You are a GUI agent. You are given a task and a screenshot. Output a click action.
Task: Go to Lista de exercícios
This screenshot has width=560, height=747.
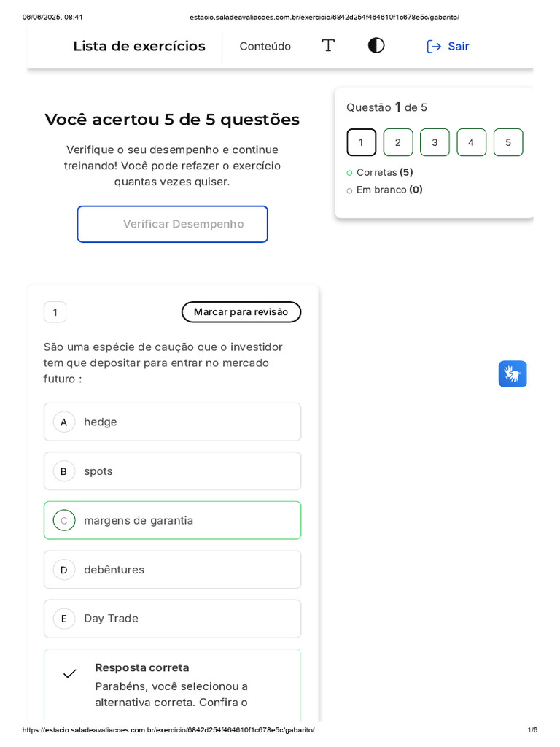pyautogui.click(x=139, y=47)
